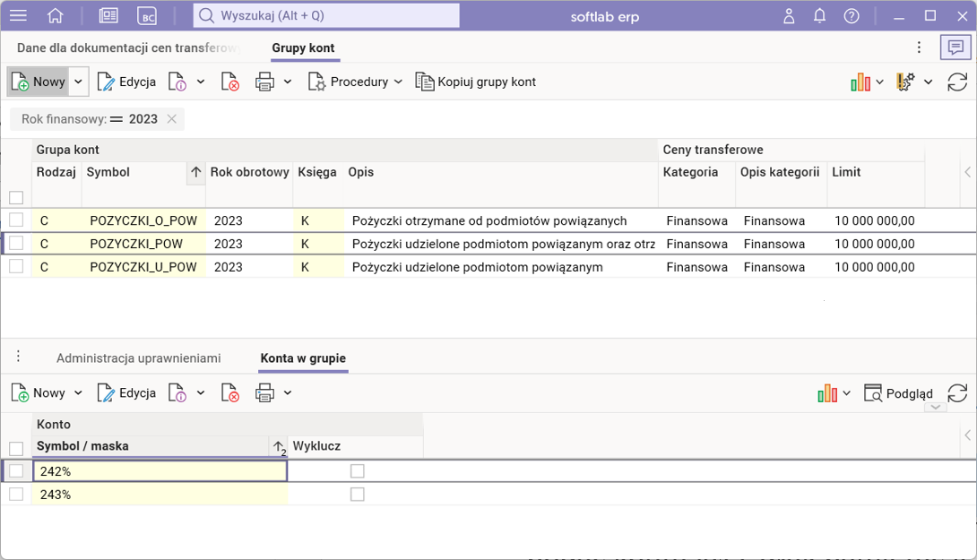The width and height of the screenshot is (977, 560).
Task: Refresh the Grupy kont list
Action: [x=957, y=82]
